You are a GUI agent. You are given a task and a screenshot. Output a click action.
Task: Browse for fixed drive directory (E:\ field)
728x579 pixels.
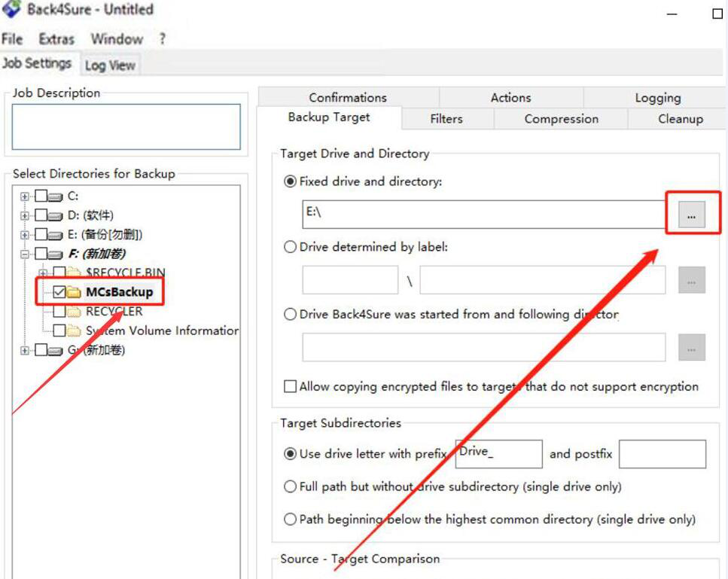point(691,215)
